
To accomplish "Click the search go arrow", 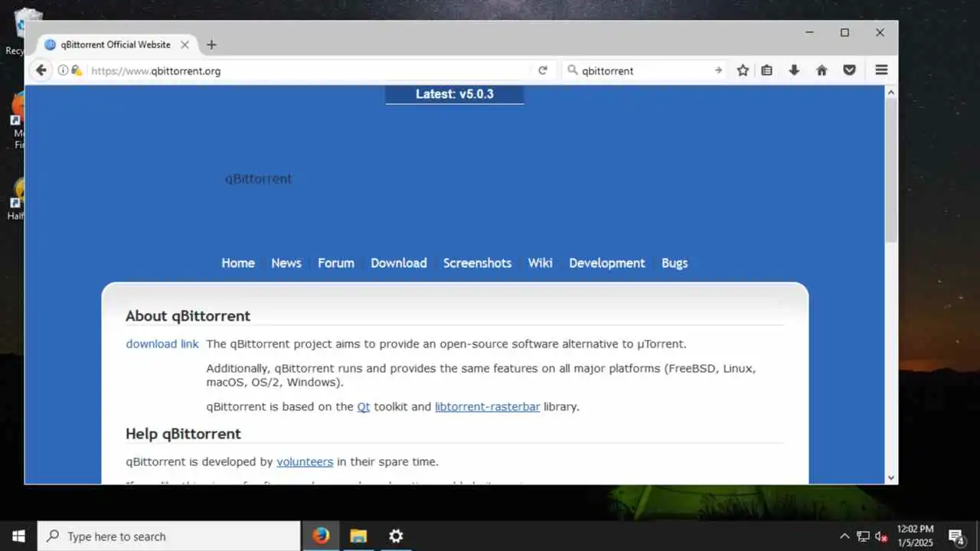I will (718, 70).
